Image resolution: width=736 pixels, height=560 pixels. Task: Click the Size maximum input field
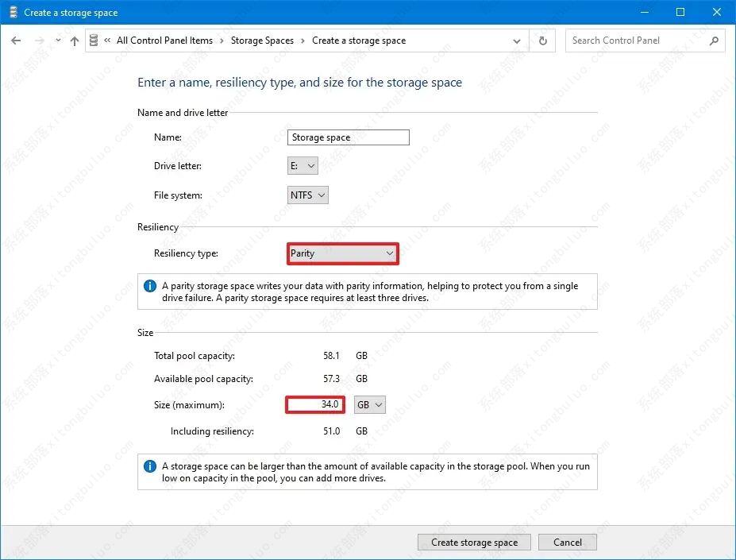point(315,404)
